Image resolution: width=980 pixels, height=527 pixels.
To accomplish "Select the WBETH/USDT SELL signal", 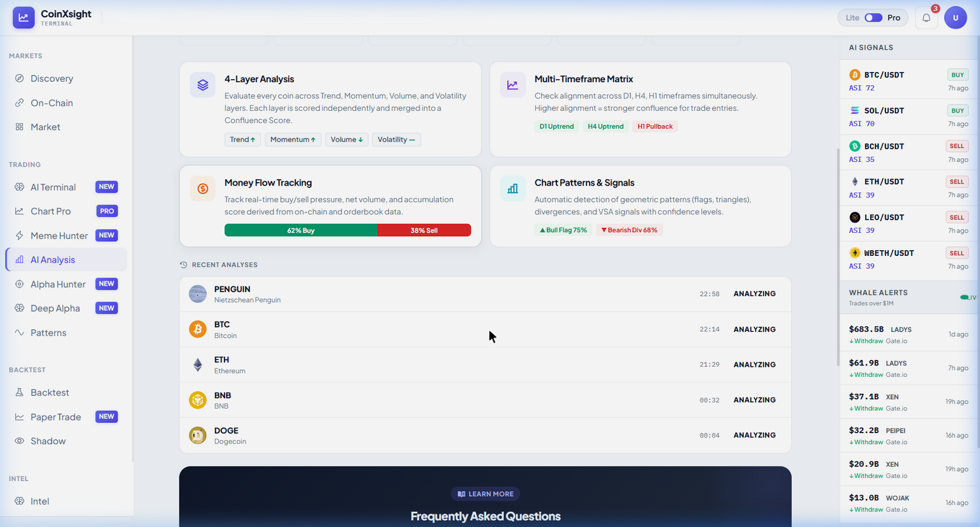I will click(x=909, y=259).
